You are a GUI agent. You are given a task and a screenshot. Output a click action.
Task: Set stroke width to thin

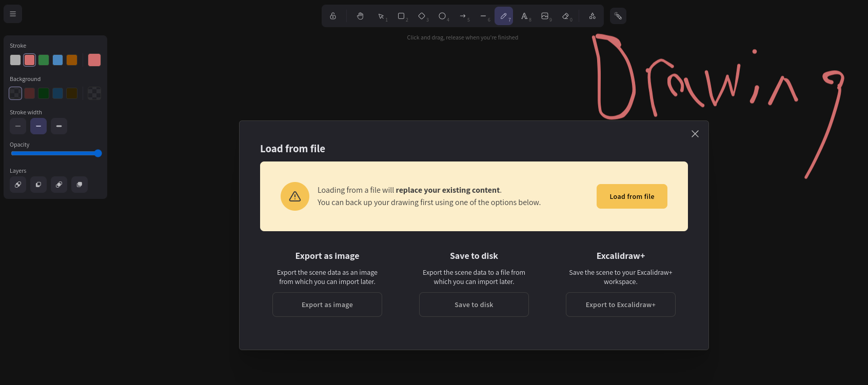pyautogui.click(x=18, y=126)
